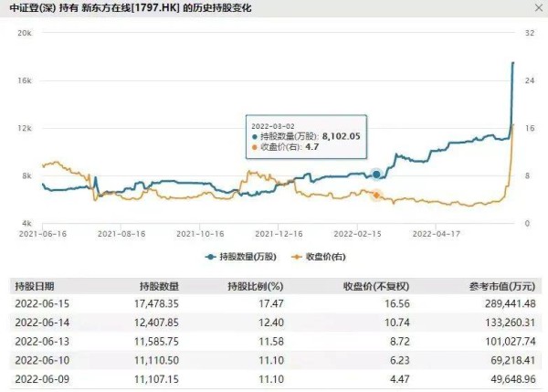
Task: Click the market value 69,218.41
Action: point(513,360)
